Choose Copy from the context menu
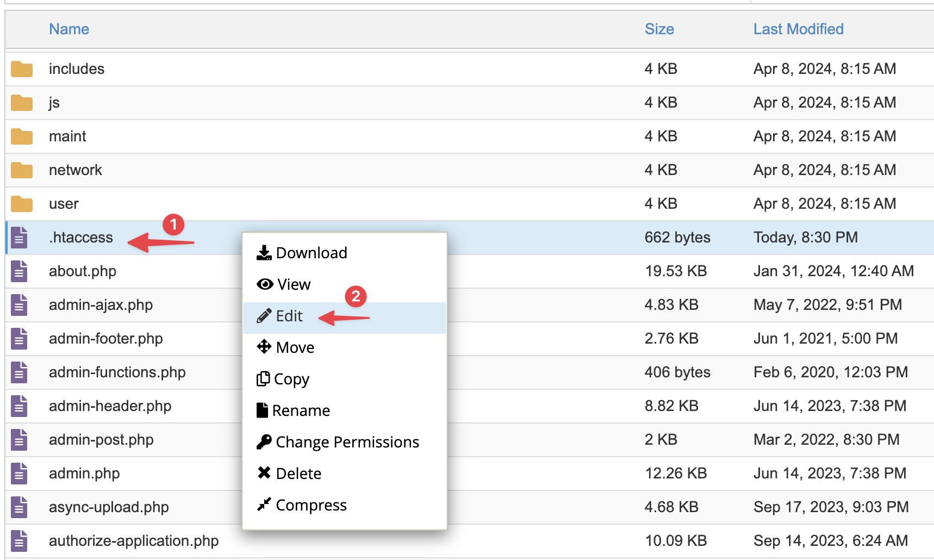The width and height of the screenshot is (934, 560). 345,379
